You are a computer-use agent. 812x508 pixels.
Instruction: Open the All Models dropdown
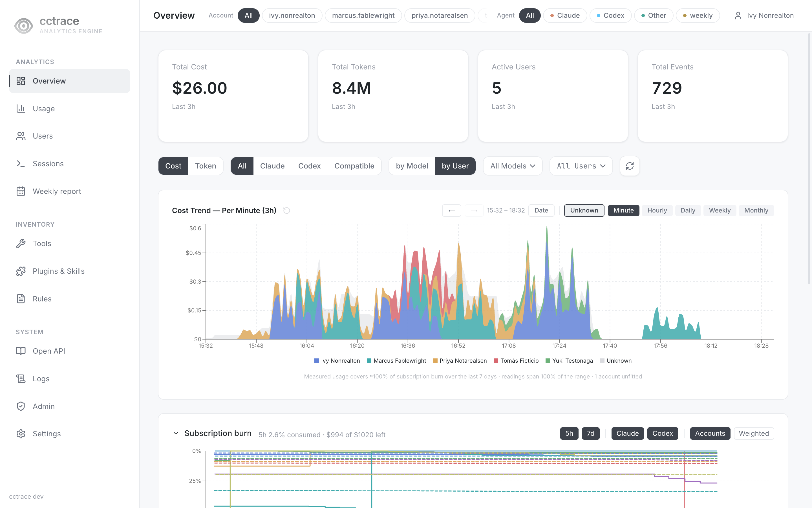tap(513, 166)
